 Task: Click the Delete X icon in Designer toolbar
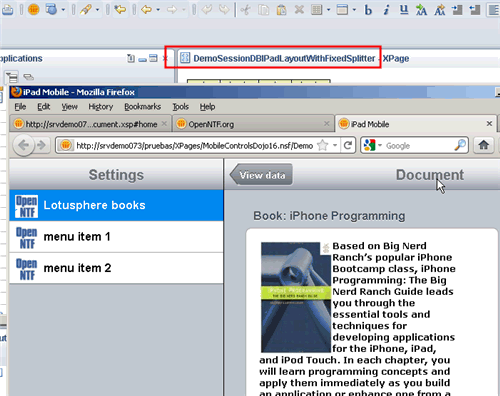299,10
